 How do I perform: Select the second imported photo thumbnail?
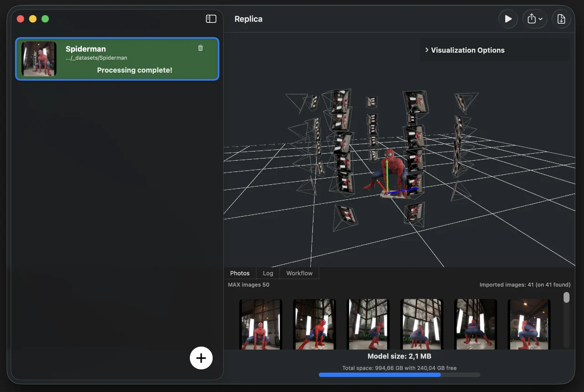pyautogui.click(x=314, y=324)
